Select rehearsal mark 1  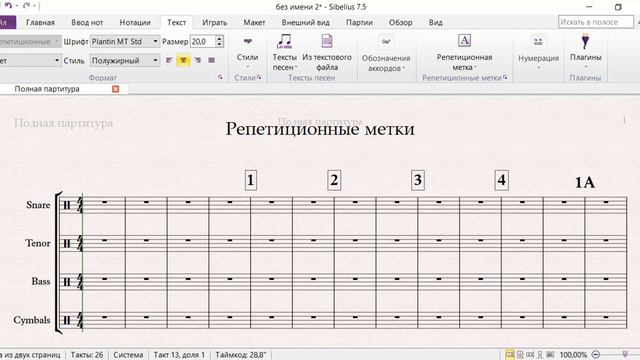(x=251, y=180)
